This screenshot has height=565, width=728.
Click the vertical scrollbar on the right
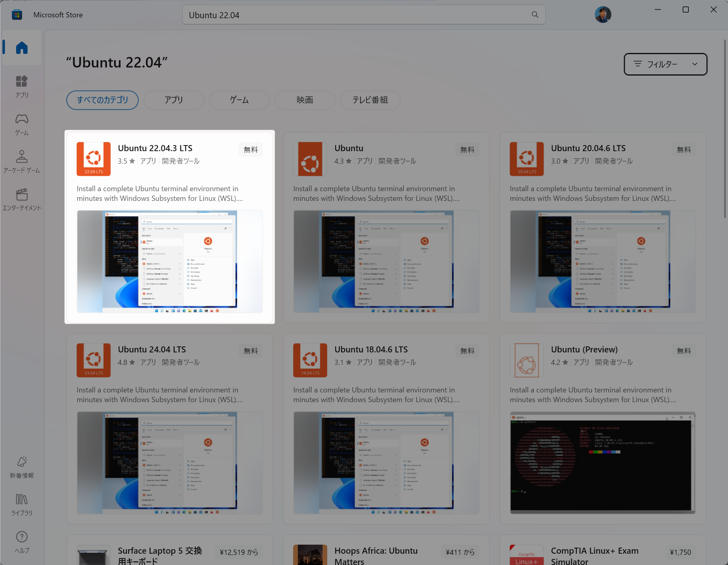(x=724, y=129)
